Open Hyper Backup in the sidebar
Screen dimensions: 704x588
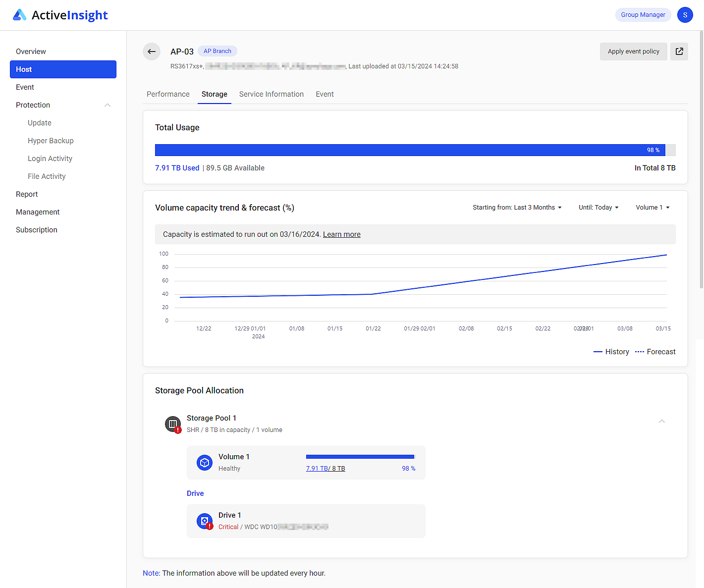[51, 141]
